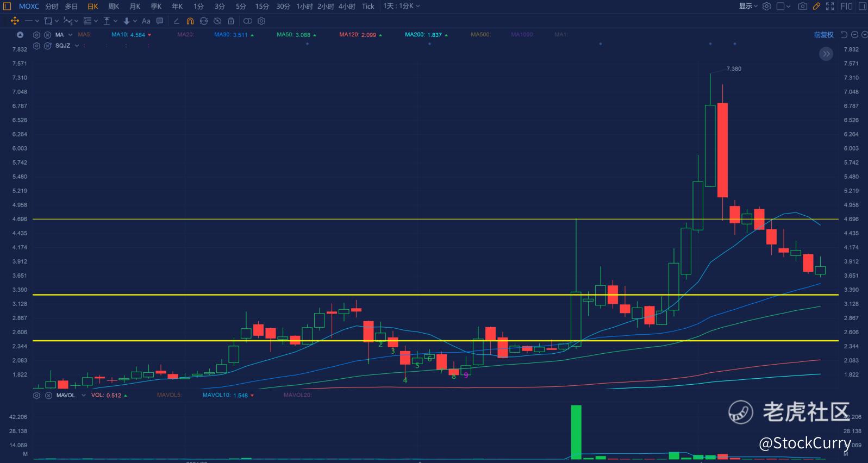Open the line tool dropdown arrow
Screen dimensions: 868x463
pyautogui.click(x=37, y=21)
